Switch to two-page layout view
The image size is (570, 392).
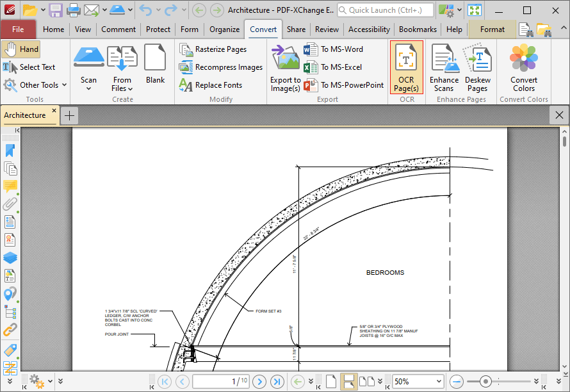click(x=366, y=381)
